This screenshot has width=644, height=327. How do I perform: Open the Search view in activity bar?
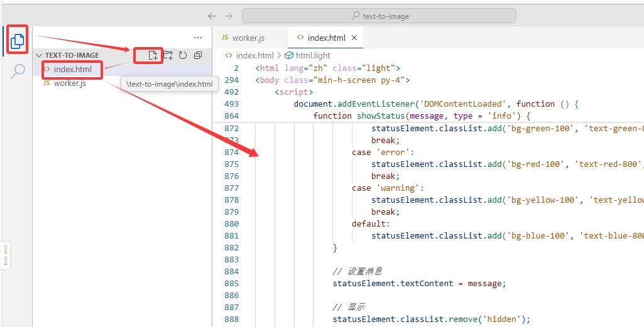pyautogui.click(x=18, y=71)
